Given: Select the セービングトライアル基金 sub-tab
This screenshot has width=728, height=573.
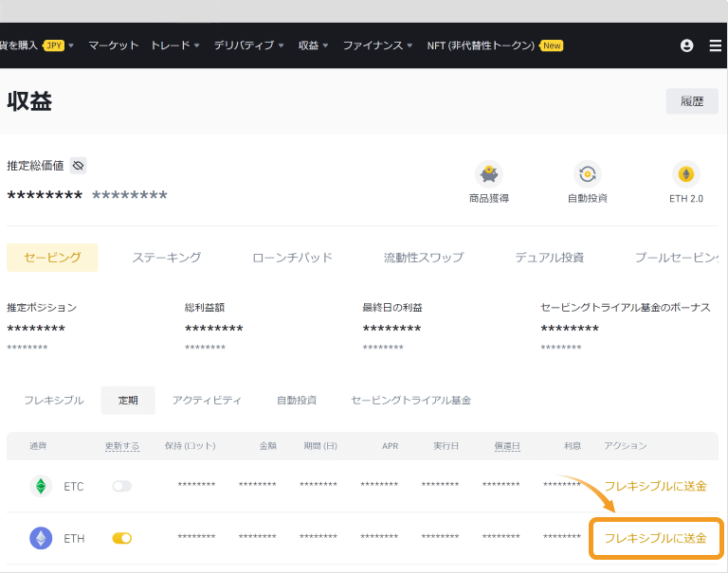Looking at the screenshot, I should (x=410, y=401).
